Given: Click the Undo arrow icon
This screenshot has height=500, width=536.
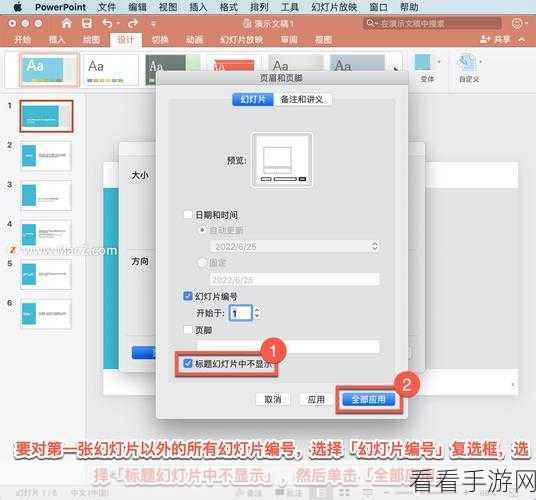Looking at the screenshot, I should (x=107, y=23).
